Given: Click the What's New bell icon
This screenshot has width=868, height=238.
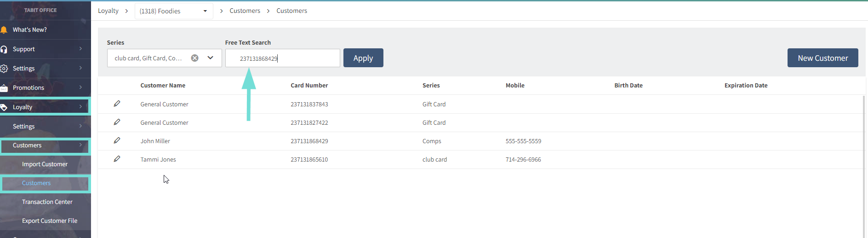Looking at the screenshot, I should pyautogui.click(x=4, y=30).
